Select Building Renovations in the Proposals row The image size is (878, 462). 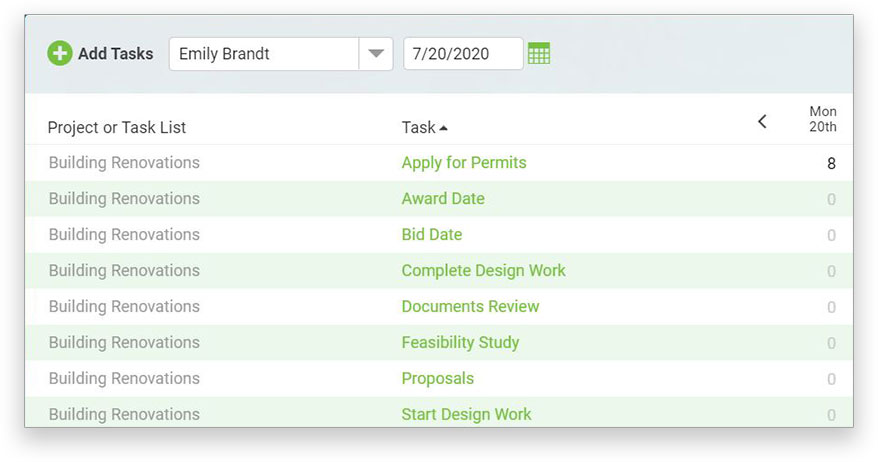tap(124, 379)
